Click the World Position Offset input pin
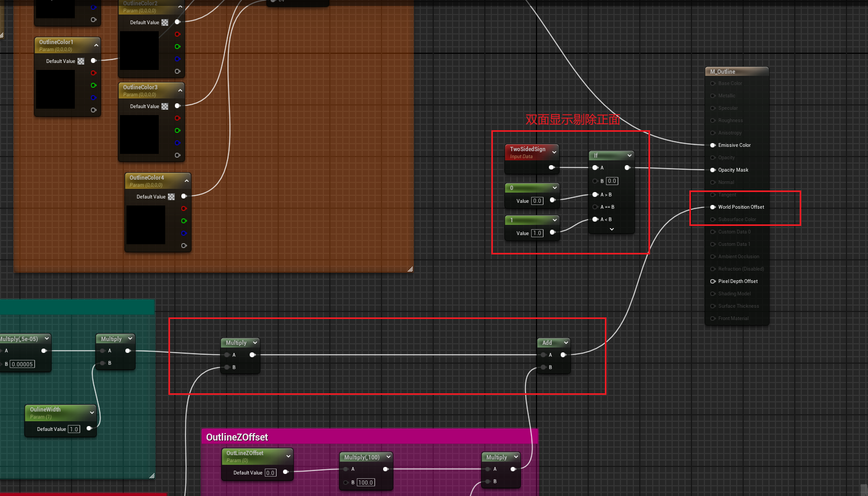 [x=713, y=207]
